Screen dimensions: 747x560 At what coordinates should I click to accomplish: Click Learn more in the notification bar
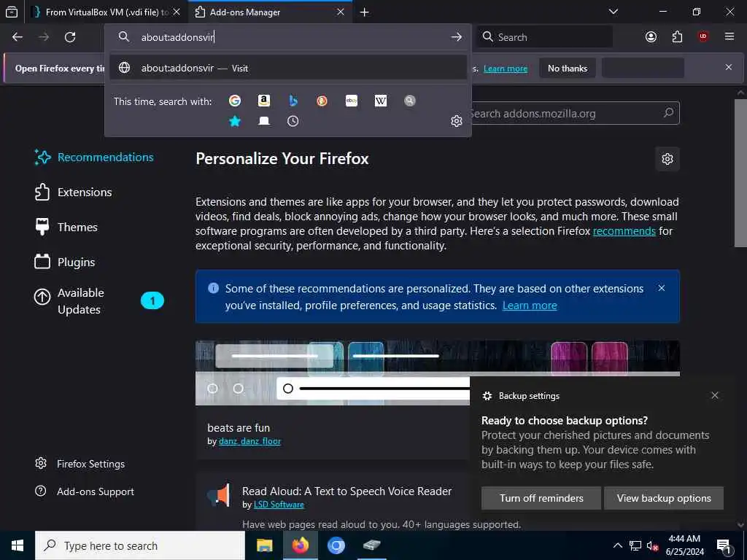point(506,69)
